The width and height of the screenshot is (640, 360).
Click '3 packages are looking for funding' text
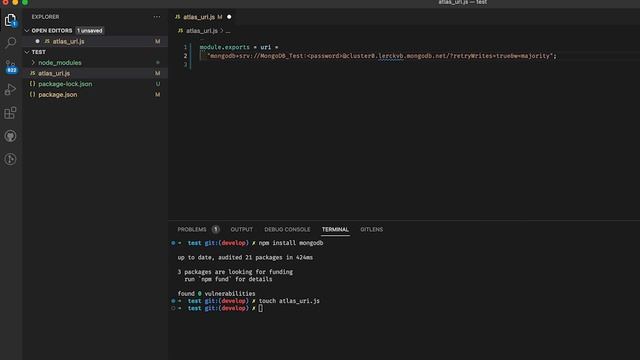click(x=235, y=272)
